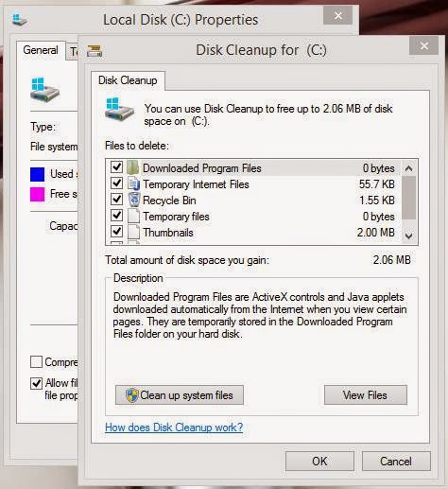
Task: Open the How does Disk Cleanup work link
Action: point(174,428)
